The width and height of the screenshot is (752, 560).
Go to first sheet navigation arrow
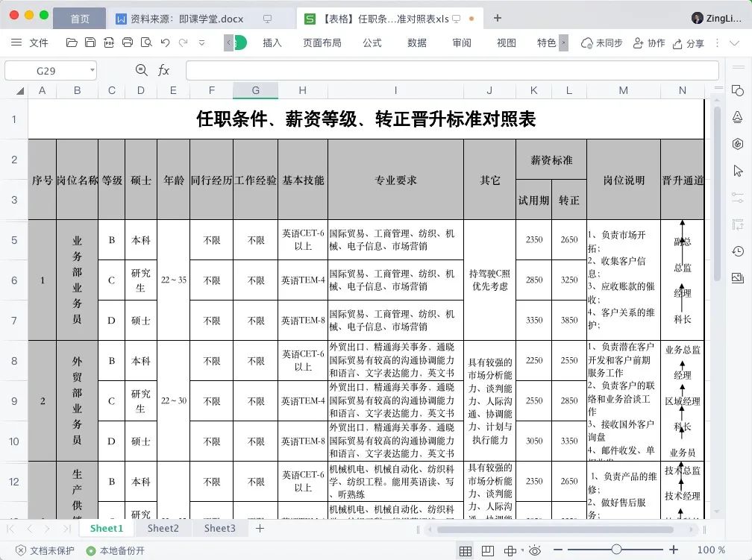point(10,529)
